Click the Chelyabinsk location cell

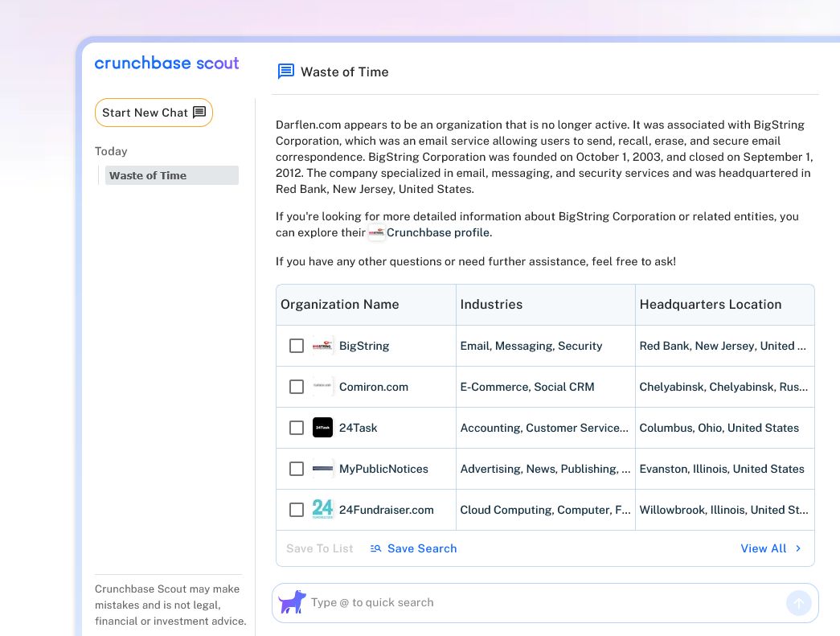tap(723, 387)
